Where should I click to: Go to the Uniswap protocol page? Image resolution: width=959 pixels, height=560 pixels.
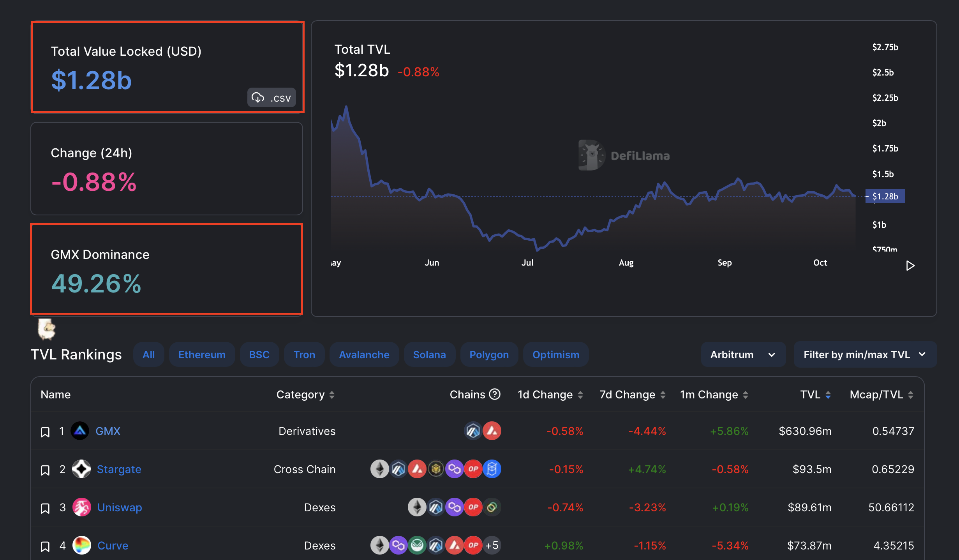click(120, 507)
